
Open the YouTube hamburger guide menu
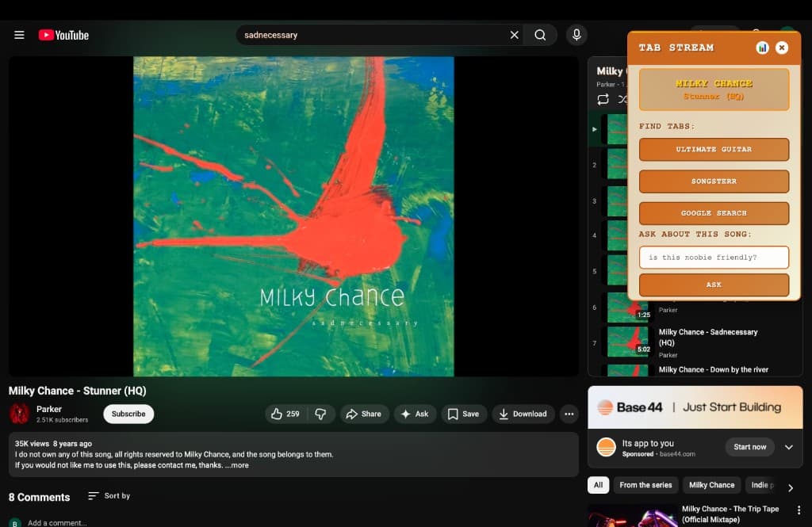pos(20,35)
